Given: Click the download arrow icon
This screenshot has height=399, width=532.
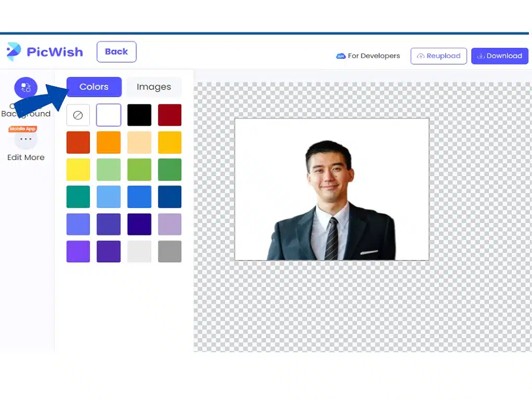Looking at the screenshot, I should (x=481, y=56).
